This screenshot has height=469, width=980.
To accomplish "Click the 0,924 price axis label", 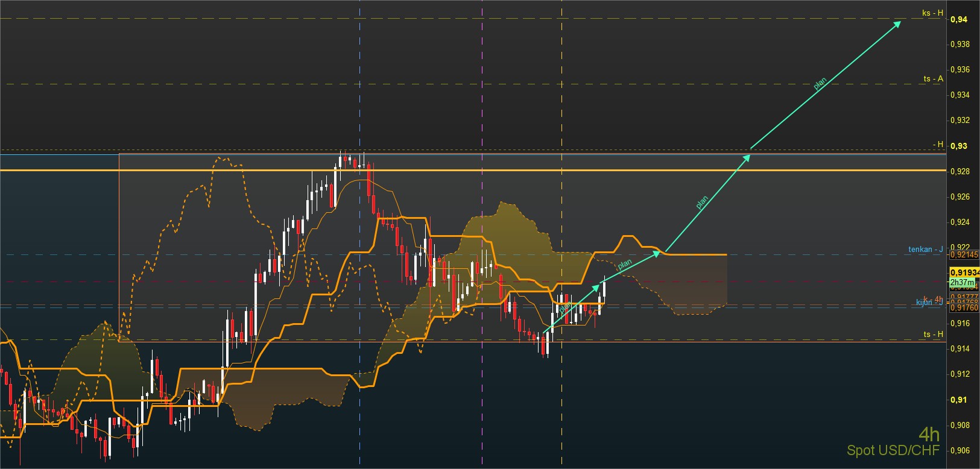I will click(960, 222).
